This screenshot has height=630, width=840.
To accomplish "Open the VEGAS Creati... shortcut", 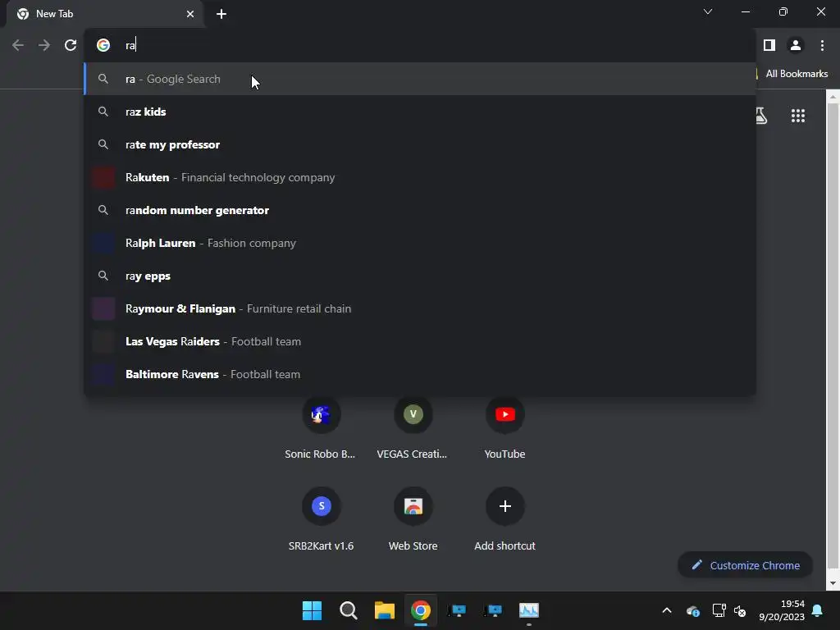I will 413,427.
